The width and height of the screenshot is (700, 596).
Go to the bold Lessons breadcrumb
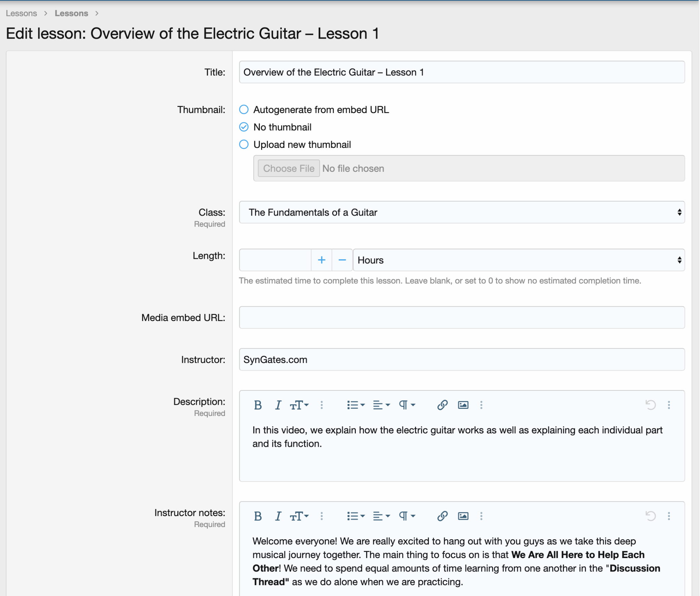(x=71, y=13)
